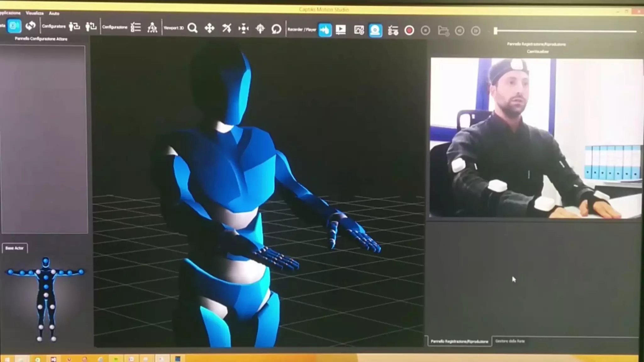Click the Viewport 3D toolbar label
644x362 pixels.
174,28
